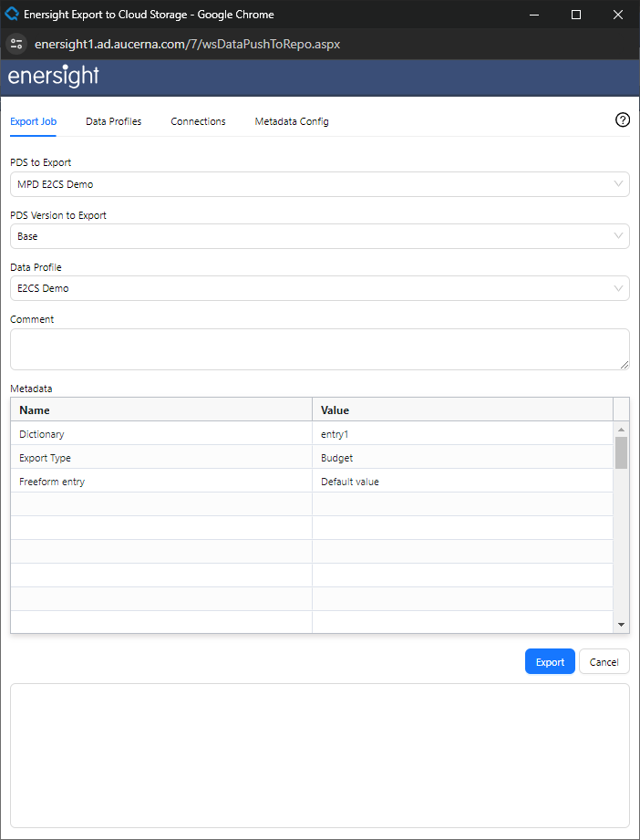Select the Value column header
This screenshot has height=840, width=640.
click(463, 410)
